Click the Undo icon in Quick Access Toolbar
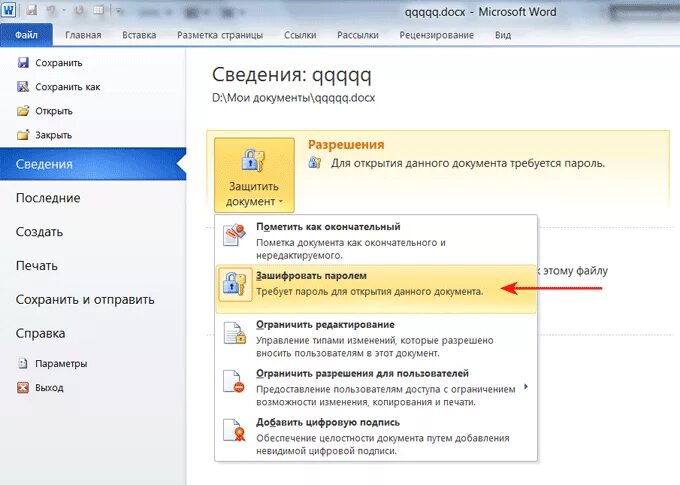 pos(52,10)
